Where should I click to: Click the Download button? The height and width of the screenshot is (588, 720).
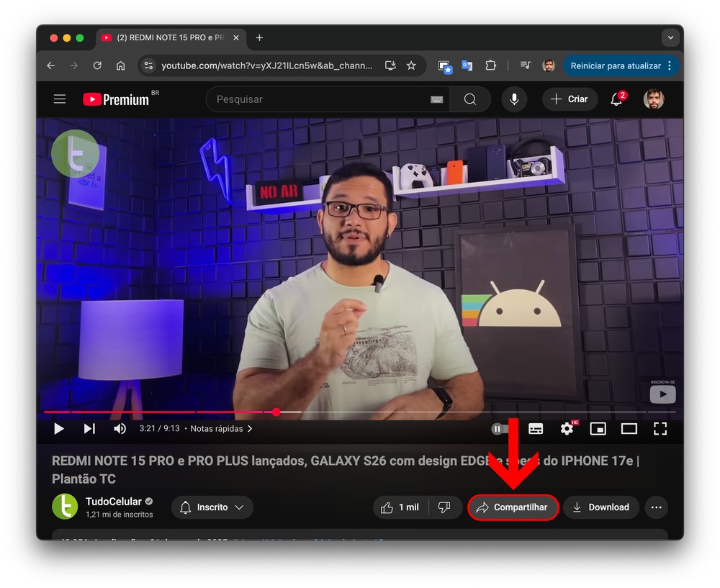[601, 507]
